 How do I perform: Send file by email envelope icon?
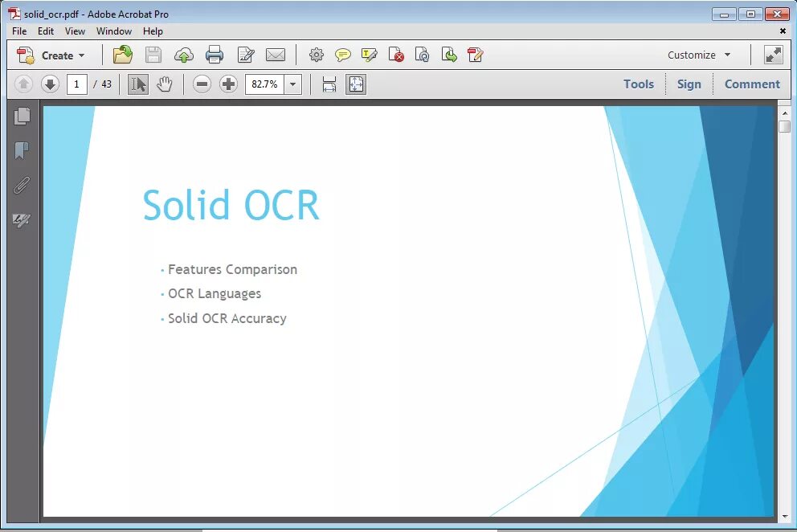coord(276,55)
